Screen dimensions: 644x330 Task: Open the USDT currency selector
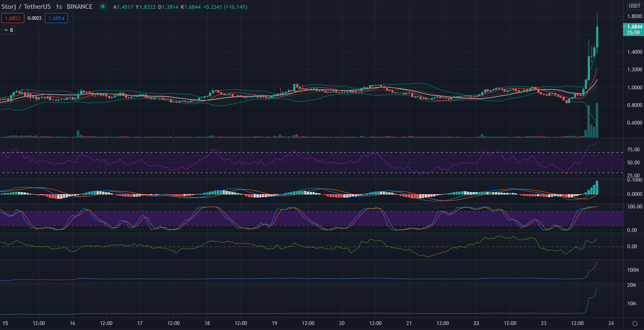(634, 6)
